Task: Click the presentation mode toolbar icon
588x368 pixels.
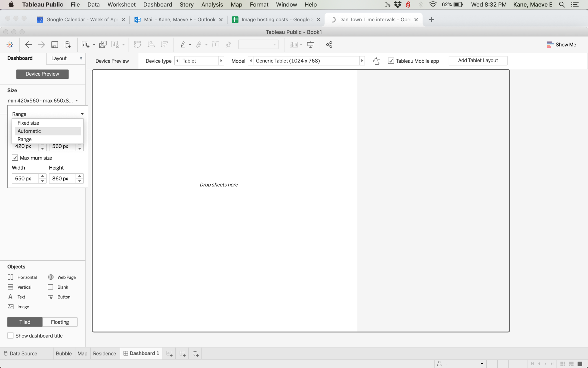Action: tap(310, 45)
